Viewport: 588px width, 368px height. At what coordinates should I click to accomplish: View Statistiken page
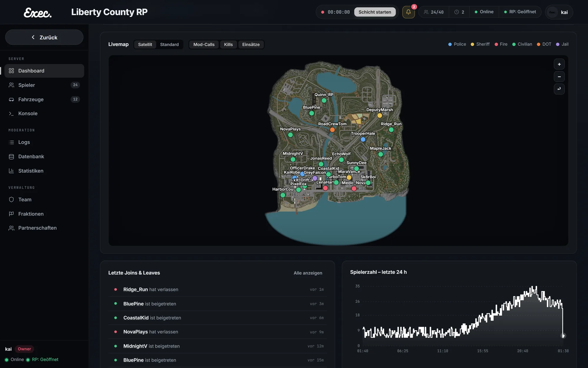coord(44,171)
